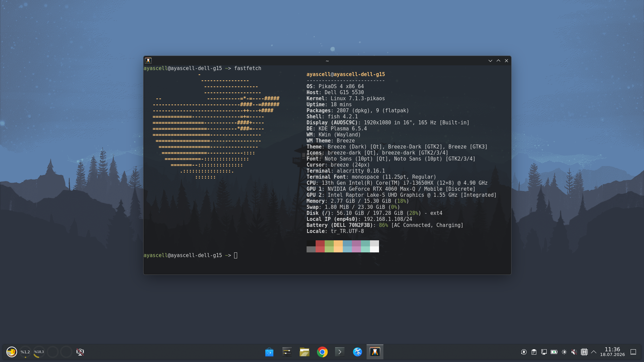Unmute audio via muted speaker icon

pyautogui.click(x=574, y=352)
